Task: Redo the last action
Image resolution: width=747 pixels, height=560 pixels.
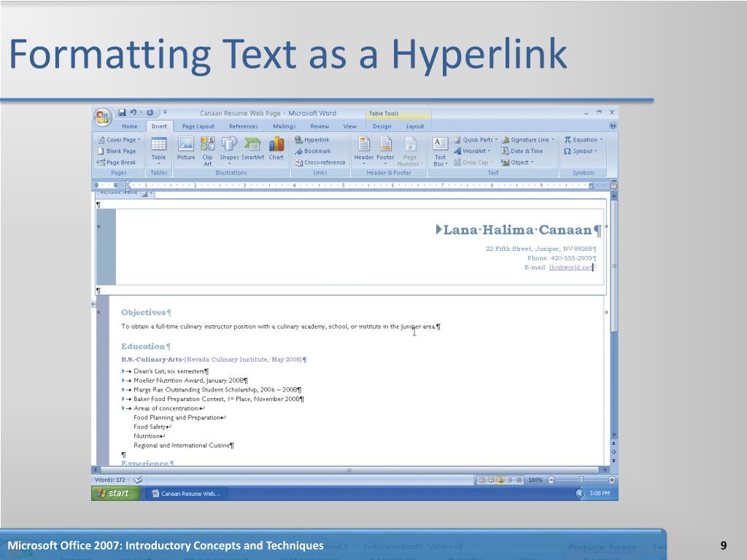Action: coord(150,112)
